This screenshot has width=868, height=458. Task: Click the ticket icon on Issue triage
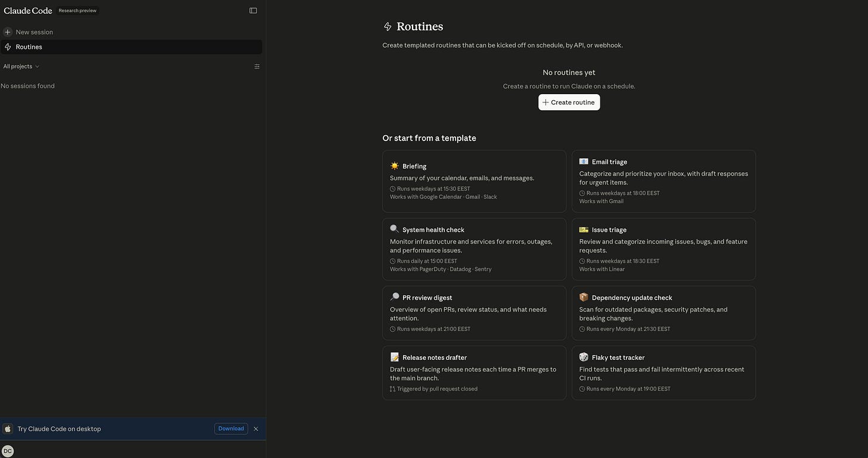click(x=584, y=229)
